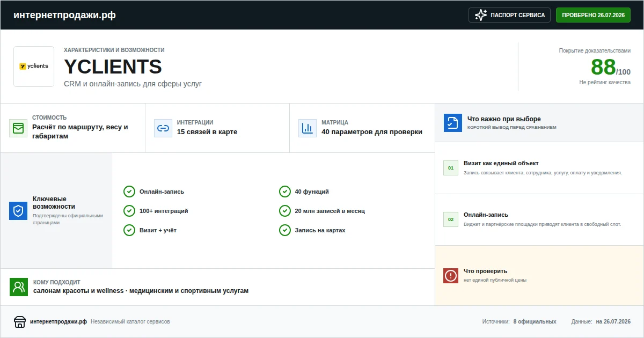Click the 02 number badge
The width and height of the screenshot is (644, 338).
[451, 219]
